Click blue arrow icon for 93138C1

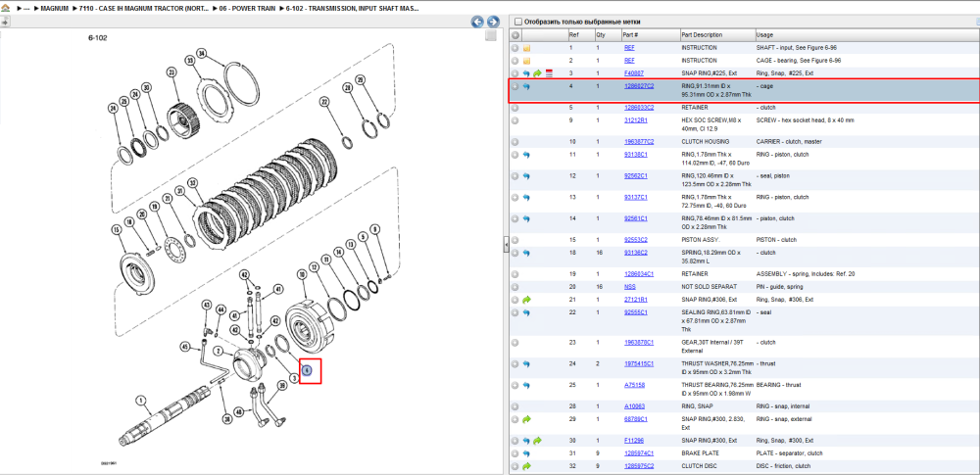(x=526, y=155)
